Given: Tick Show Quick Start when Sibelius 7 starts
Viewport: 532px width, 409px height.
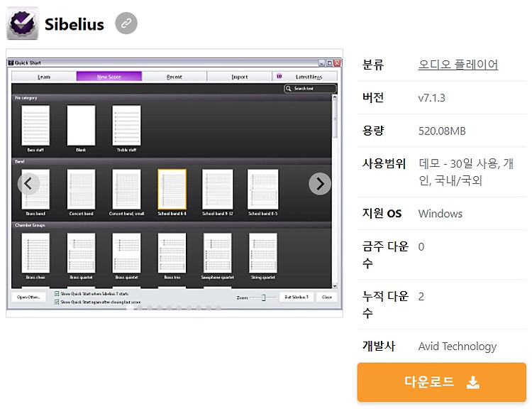Looking at the screenshot, I should tap(57, 293).
